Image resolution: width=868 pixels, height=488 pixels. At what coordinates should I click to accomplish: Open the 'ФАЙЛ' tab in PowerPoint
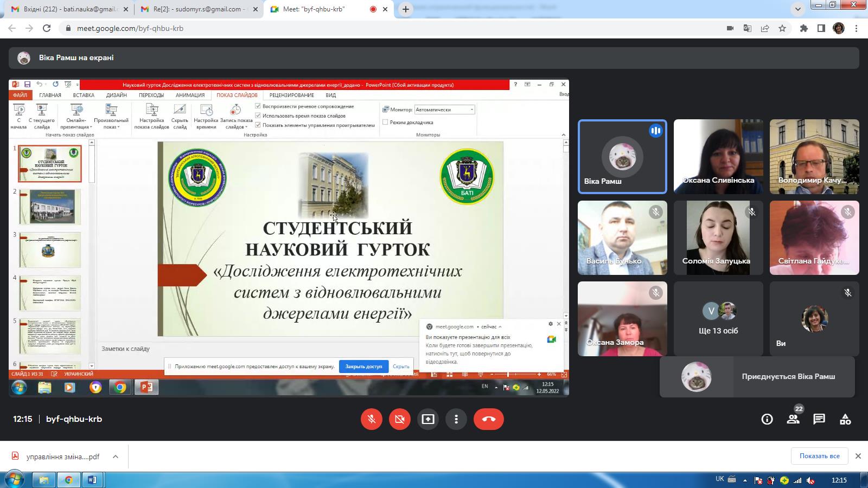[20, 95]
